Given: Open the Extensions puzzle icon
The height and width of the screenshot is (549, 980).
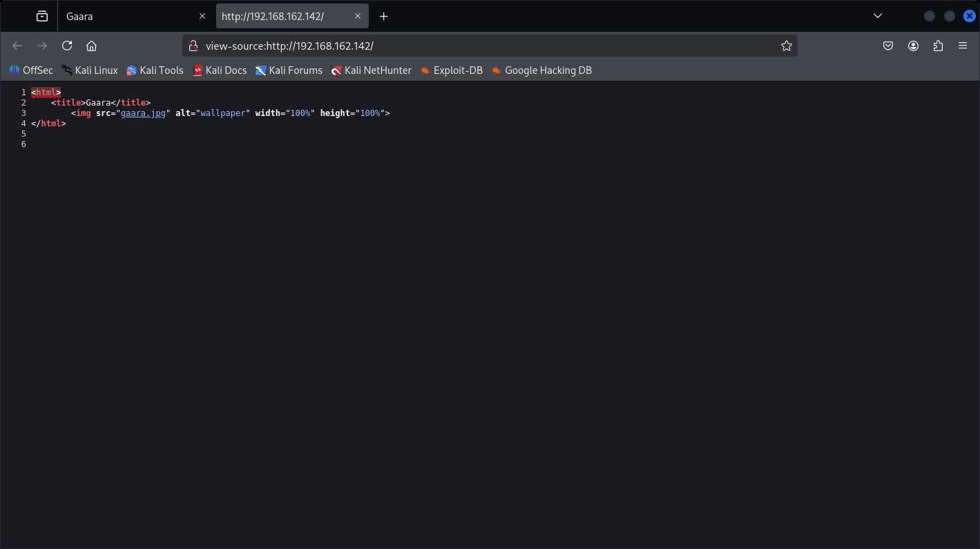Looking at the screenshot, I should (x=938, y=46).
